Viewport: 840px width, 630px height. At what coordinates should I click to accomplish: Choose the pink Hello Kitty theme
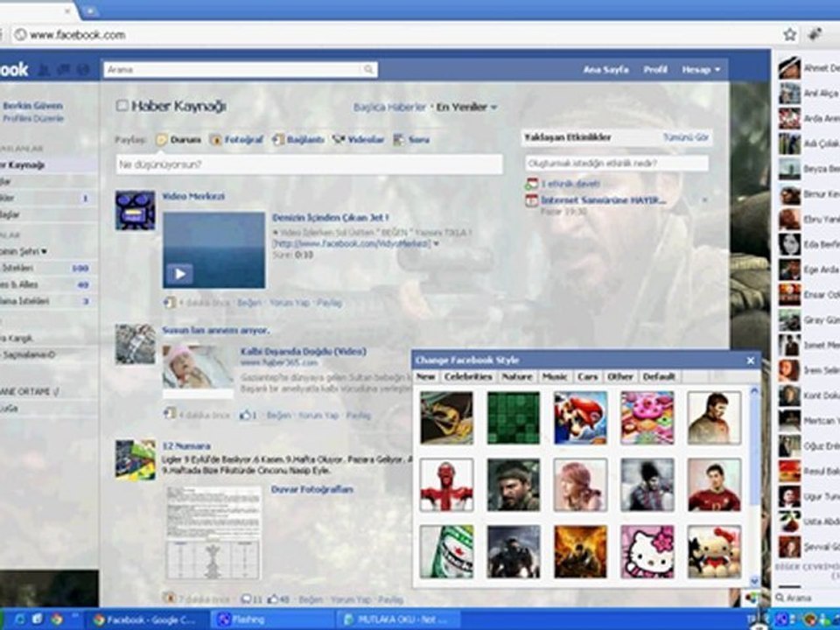pos(647,552)
